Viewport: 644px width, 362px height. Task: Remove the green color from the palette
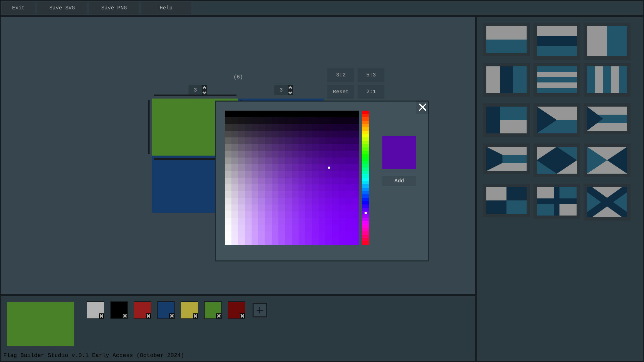[218, 316]
